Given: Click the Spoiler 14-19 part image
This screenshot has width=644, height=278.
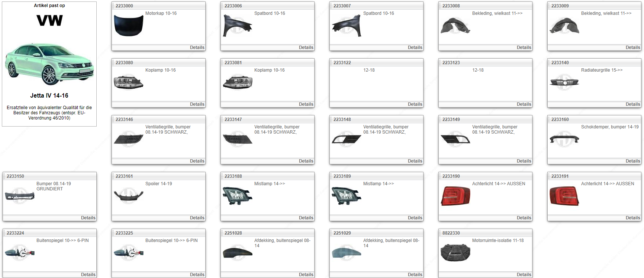Looking at the screenshot, I should tap(128, 196).
